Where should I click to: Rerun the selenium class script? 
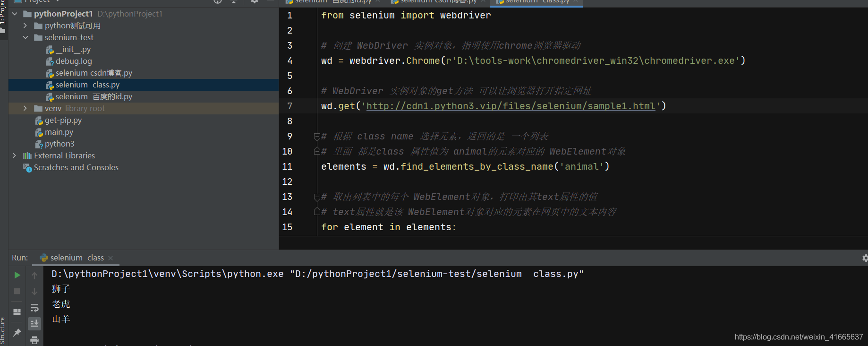tap(17, 275)
